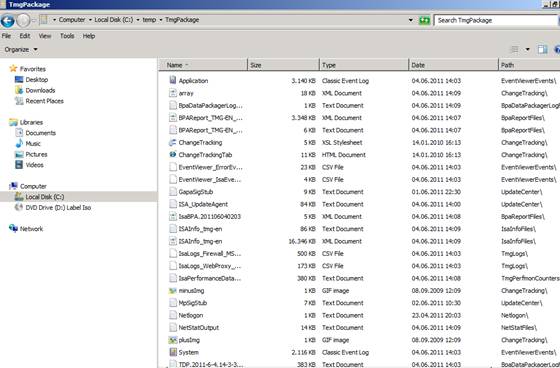This screenshot has height=368, width=560.
Task: Sort by the Size column header
Action: pos(283,65)
